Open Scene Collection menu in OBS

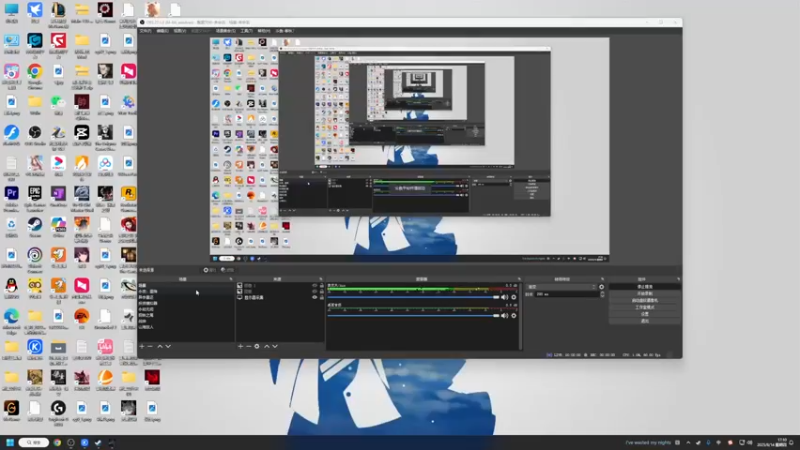tap(226, 31)
